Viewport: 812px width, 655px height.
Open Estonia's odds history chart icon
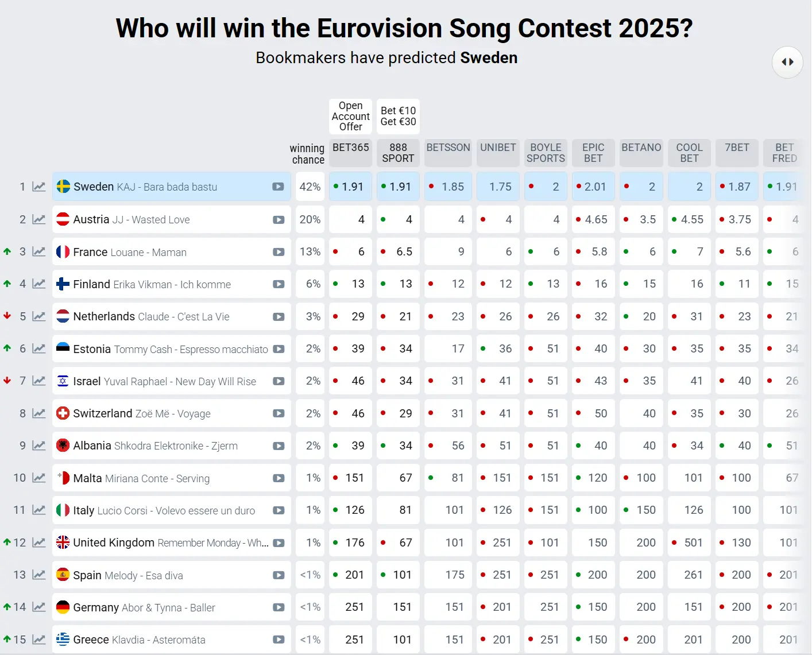38,348
